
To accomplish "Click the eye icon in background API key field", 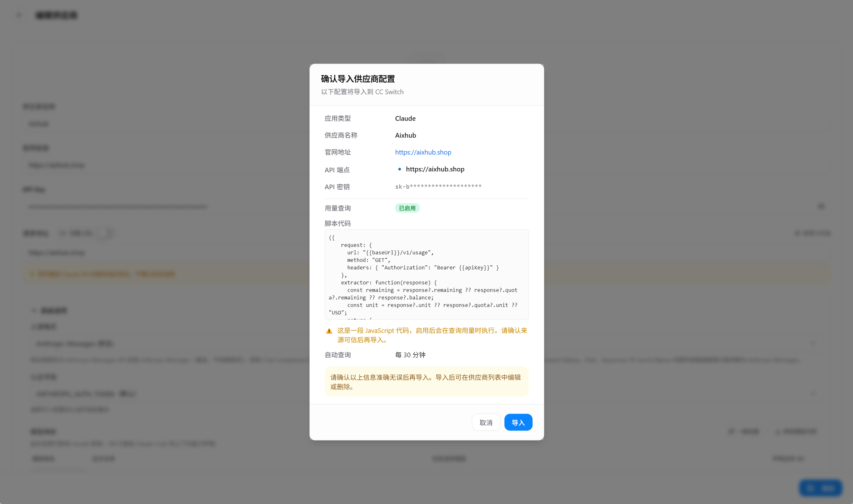I will tap(821, 206).
